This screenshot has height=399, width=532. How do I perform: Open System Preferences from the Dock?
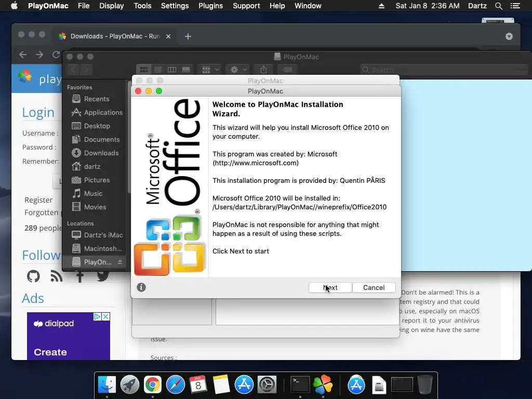click(x=267, y=385)
